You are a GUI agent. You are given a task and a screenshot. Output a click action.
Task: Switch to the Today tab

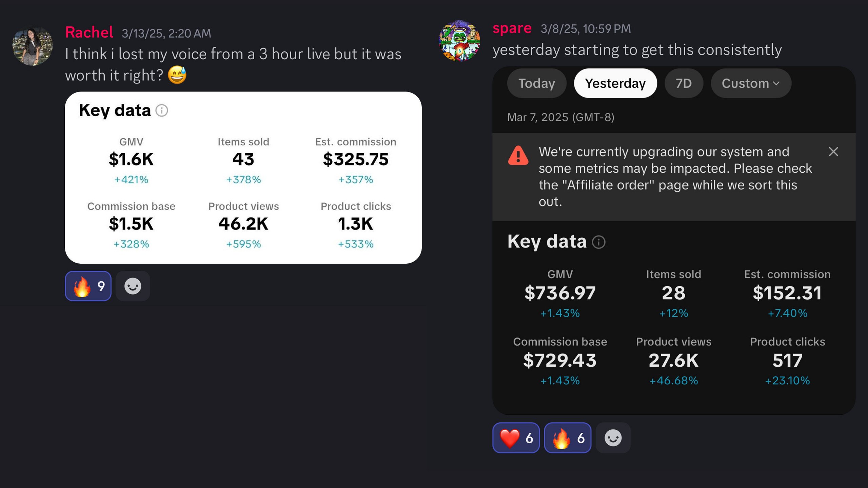click(537, 83)
